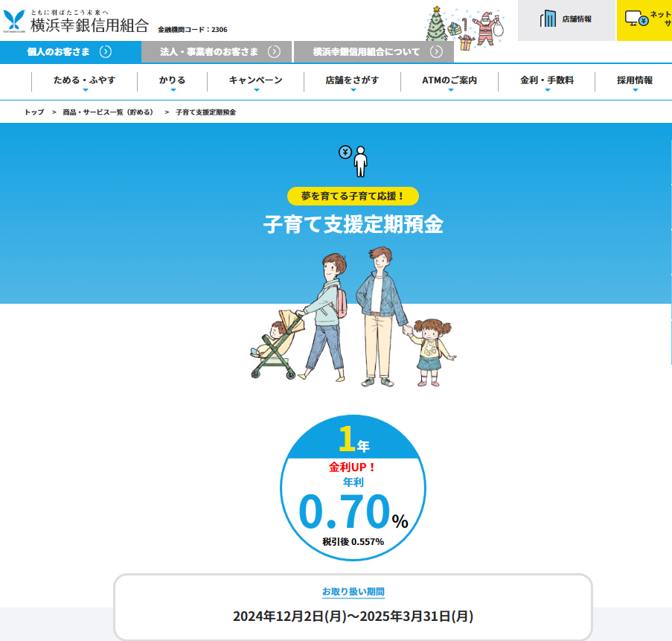Viewport: 672px width, 641px height.
Task: Click the 子育て支援定期預金 page heading
Action: [353, 224]
